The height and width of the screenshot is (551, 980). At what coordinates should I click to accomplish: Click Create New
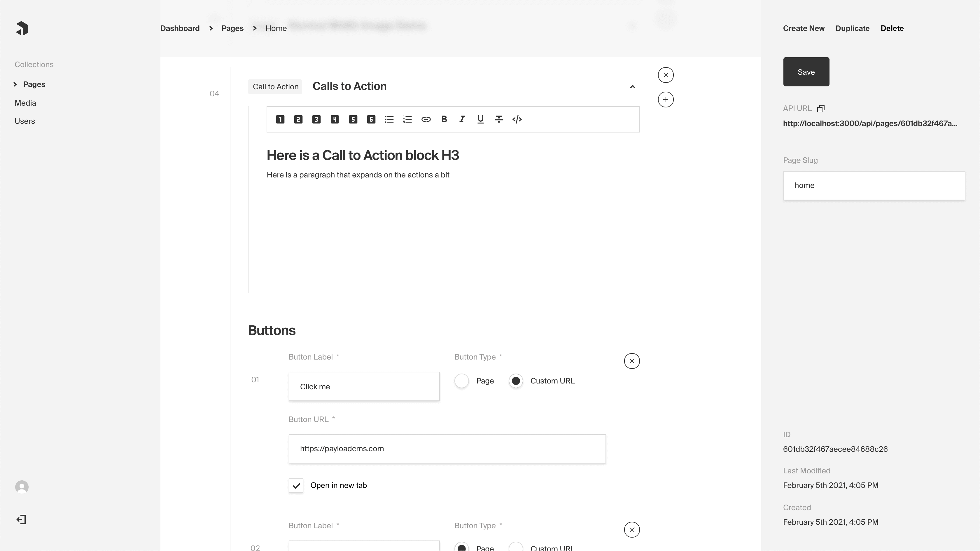(x=804, y=28)
